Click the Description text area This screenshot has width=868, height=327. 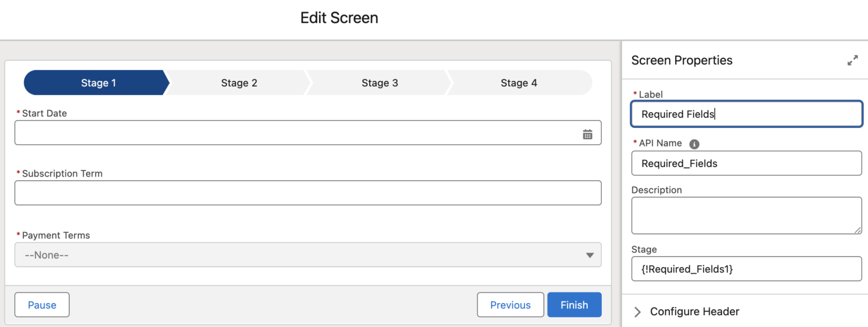pyautogui.click(x=746, y=215)
